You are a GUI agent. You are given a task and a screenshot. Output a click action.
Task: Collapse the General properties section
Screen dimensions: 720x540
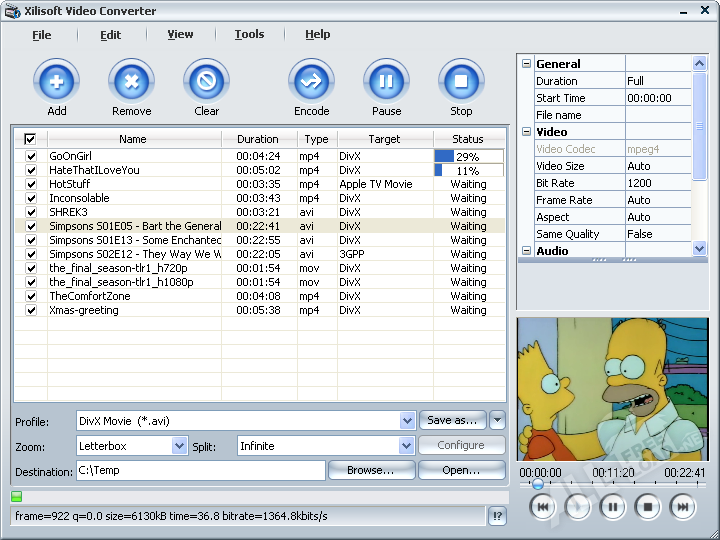pyautogui.click(x=526, y=64)
